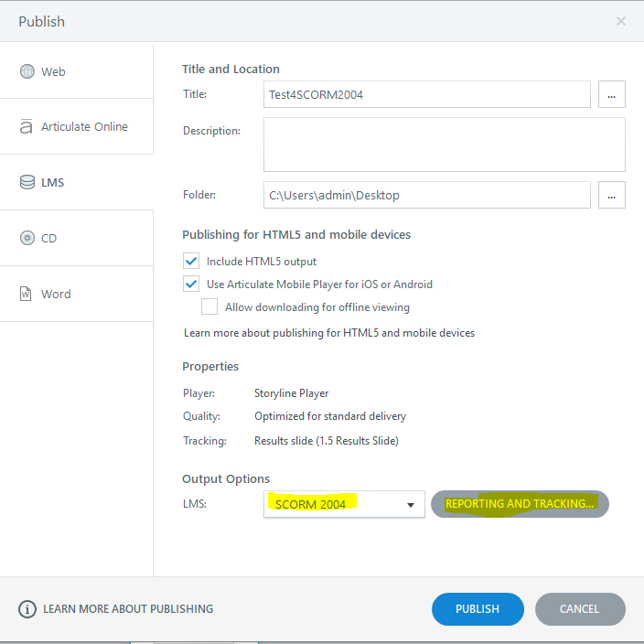
Task: Switch to the Articulate Online tab
Action: [x=84, y=127]
